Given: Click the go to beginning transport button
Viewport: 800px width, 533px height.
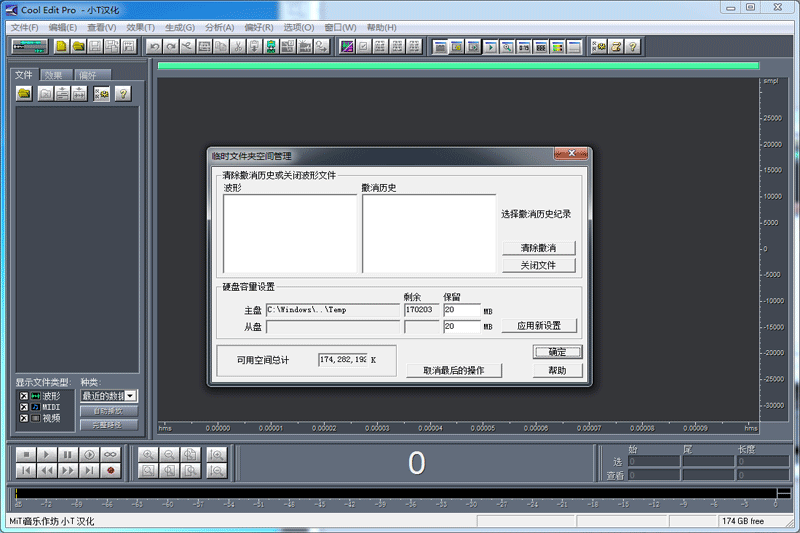Looking at the screenshot, I should tap(26, 470).
